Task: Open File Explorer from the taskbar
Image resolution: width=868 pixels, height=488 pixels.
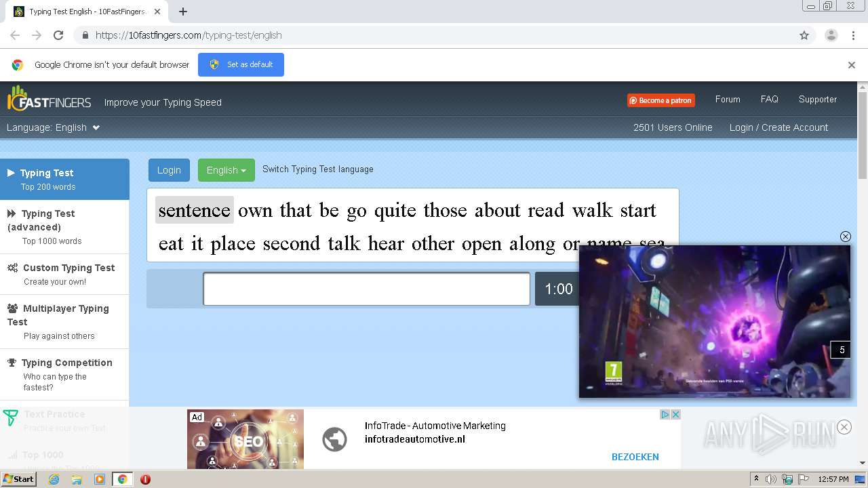Action: 77,479
